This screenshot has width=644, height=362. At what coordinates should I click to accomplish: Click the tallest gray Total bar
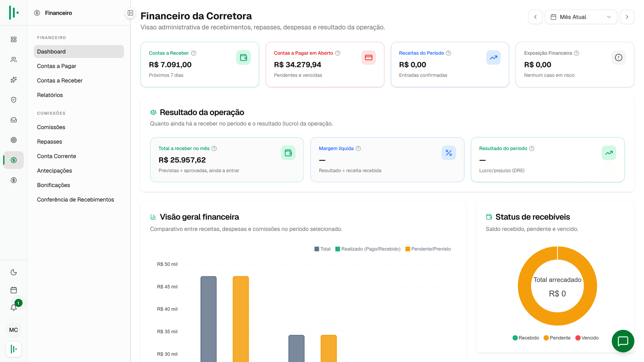(x=209, y=319)
